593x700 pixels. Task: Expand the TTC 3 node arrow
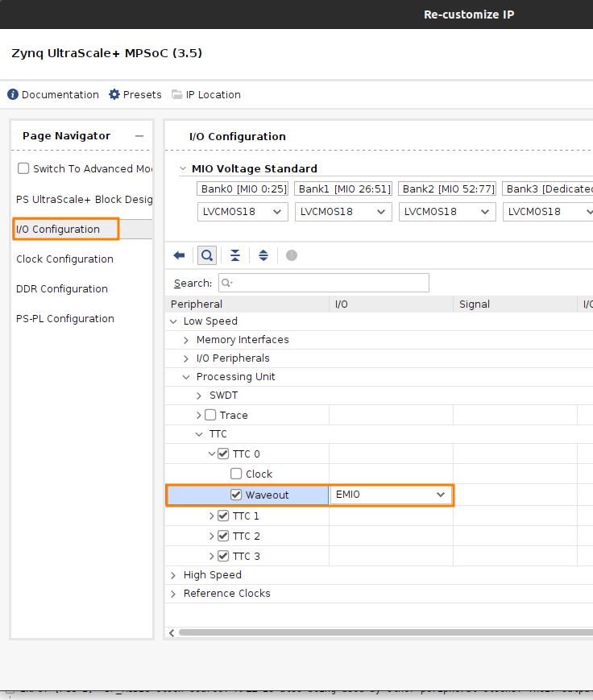pyautogui.click(x=212, y=556)
